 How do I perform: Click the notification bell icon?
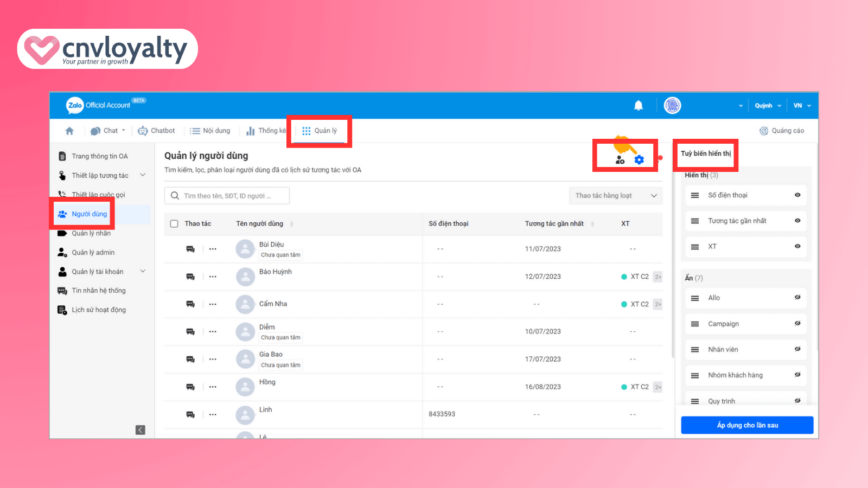pyautogui.click(x=639, y=106)
